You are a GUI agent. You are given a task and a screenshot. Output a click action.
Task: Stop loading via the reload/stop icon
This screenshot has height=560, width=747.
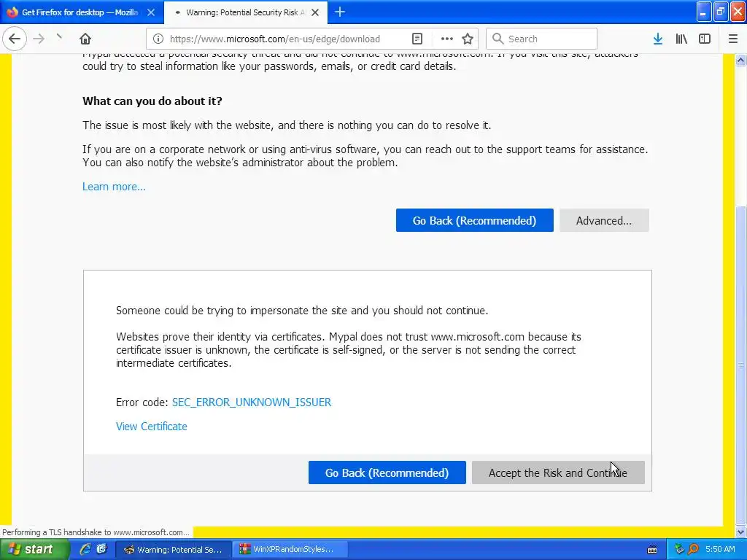(x=60, y=36)
